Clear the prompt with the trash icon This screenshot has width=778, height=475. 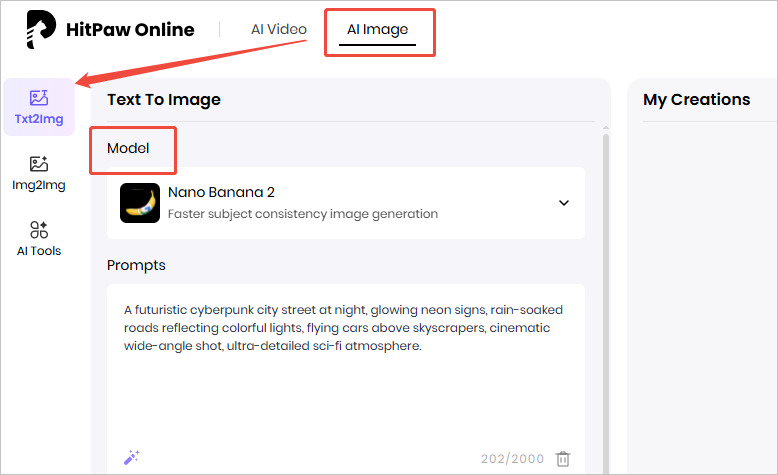[x=563, y=459]
